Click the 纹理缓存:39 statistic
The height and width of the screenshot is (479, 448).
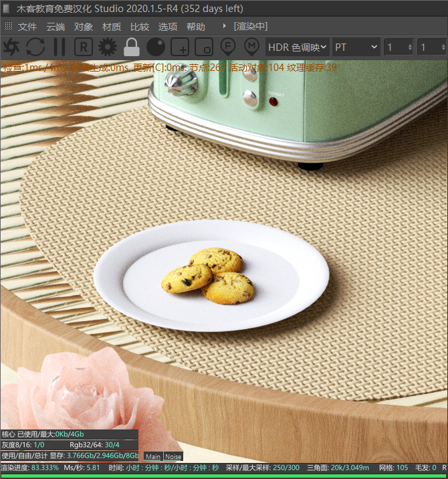[x=312, y=68]
